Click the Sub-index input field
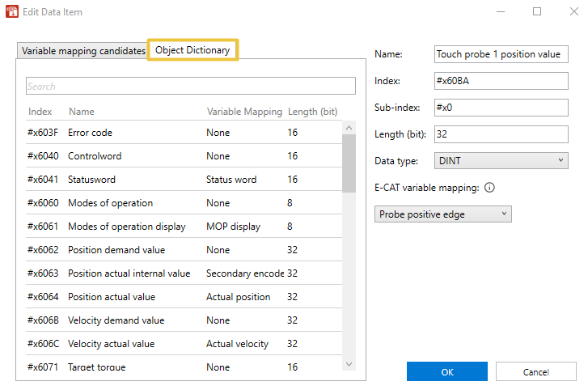This screenshot has width=588, height=390. coord(501,108)
